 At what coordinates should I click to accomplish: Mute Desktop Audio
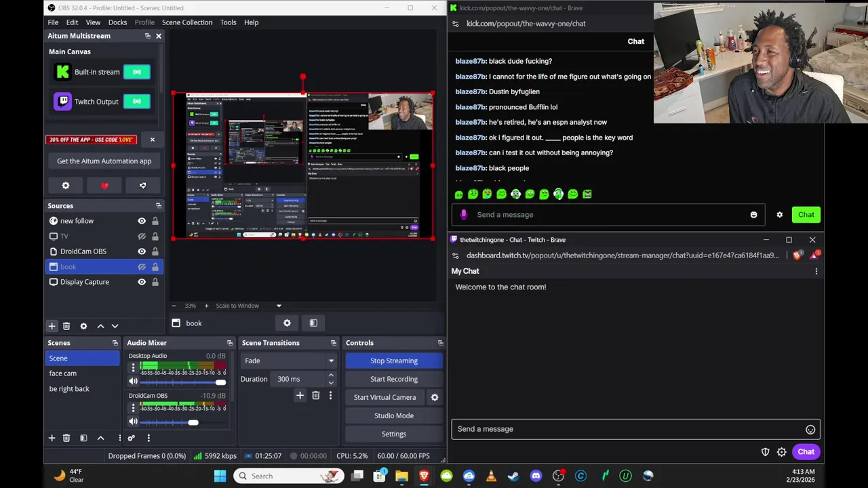pyautogui.click(x=133, y=382)
